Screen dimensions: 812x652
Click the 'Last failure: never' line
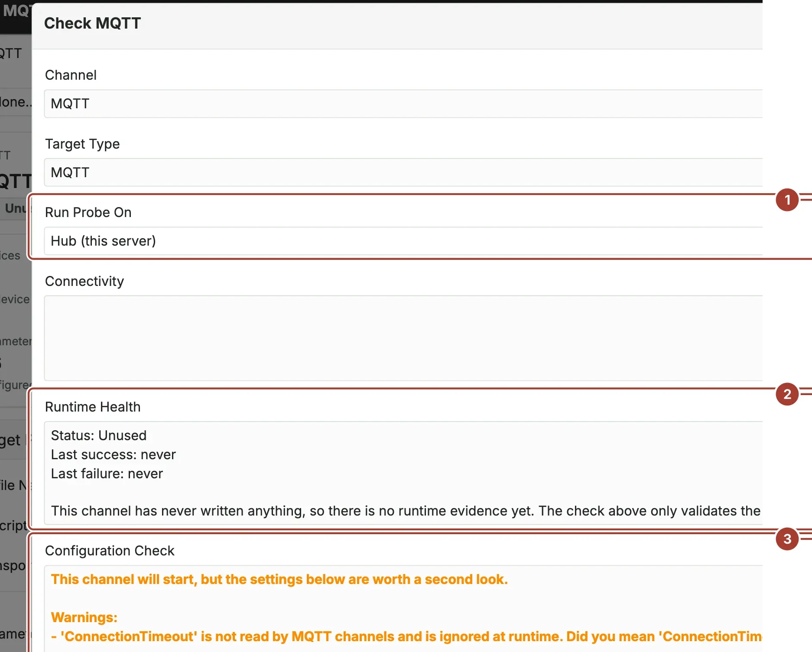tap(107, 474)
